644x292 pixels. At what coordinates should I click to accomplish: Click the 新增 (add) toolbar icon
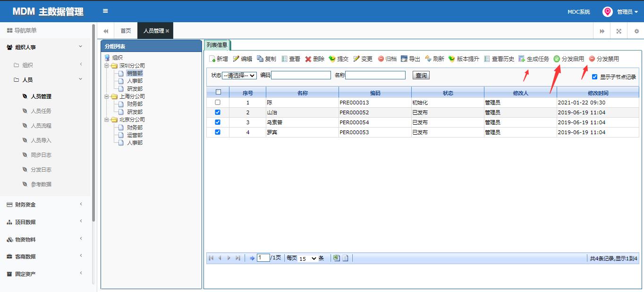point(212,59)
